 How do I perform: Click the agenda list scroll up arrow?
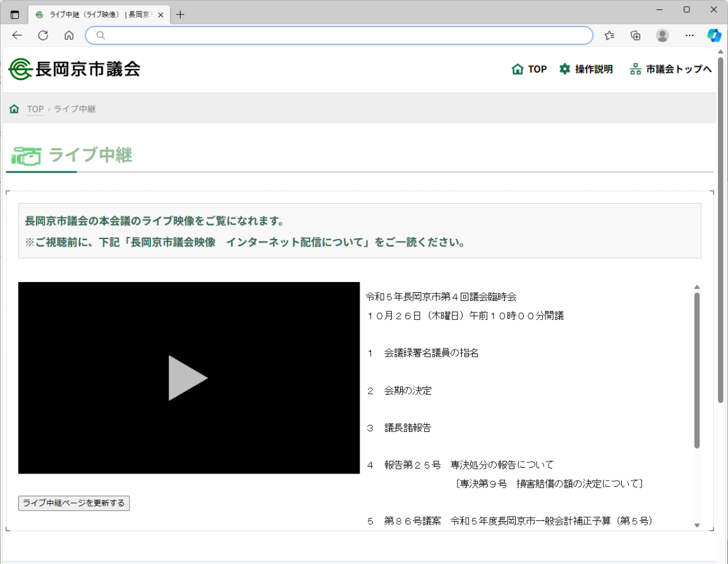[x=697, y=287]
